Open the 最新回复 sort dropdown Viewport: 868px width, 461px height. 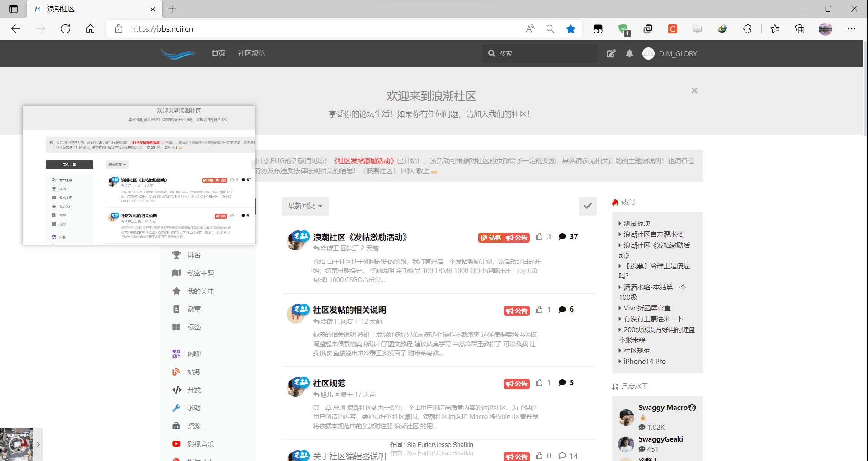tap(305, 206)
